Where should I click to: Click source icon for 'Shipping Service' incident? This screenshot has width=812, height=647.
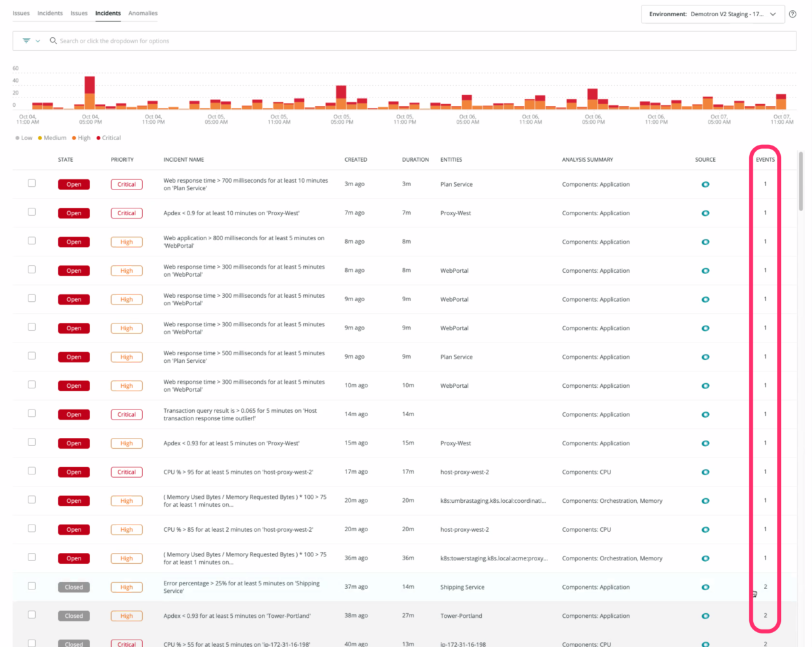point(705,587)
